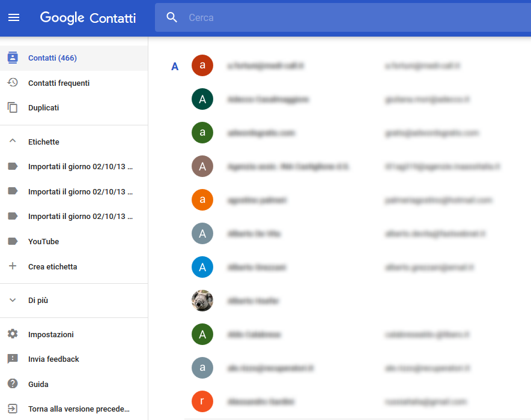Open the hamburger main menu

coord(13,17)
